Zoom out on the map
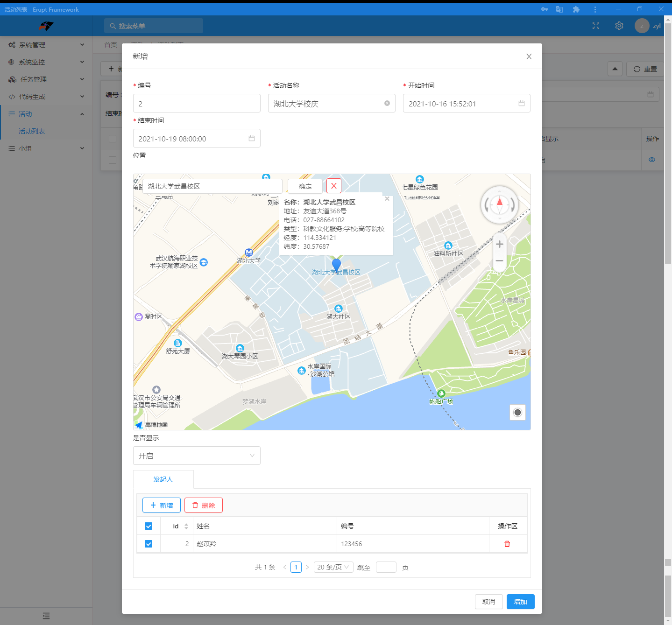This screenshot has height=625, width=672. 500,261
